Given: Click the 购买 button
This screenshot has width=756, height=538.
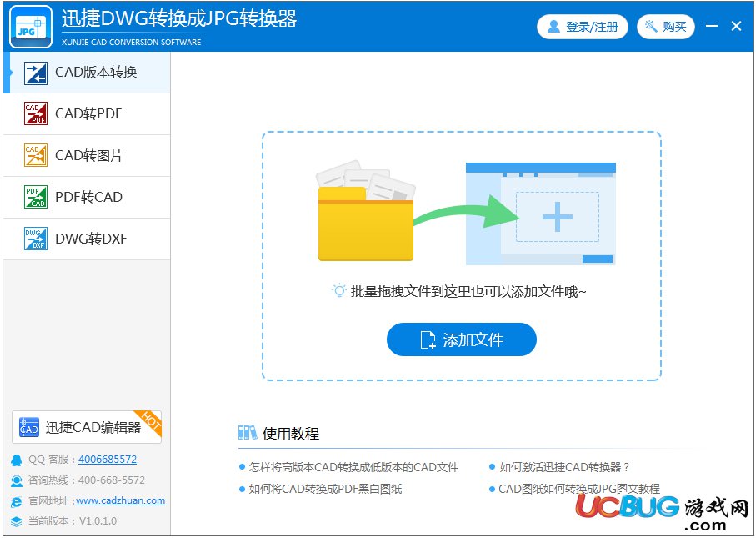Looking at the screenshot, I should coord(666,27).
